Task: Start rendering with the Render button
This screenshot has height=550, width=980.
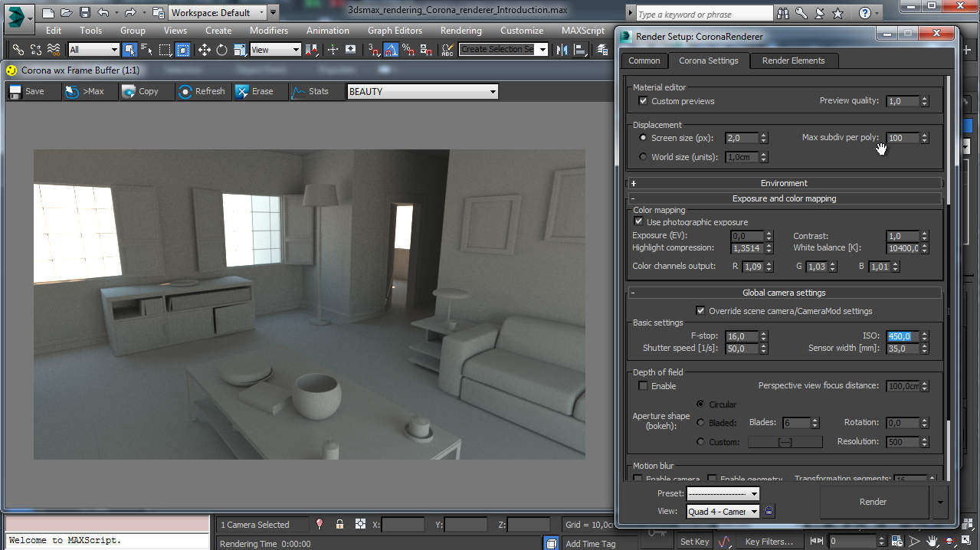Action: pyautogui.click(x=873, y=502)
